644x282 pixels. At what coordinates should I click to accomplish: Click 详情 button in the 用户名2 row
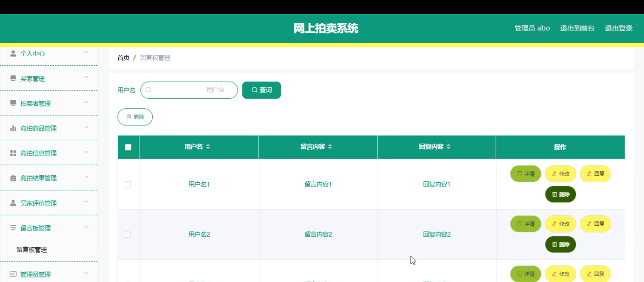(x=526, y=224)
